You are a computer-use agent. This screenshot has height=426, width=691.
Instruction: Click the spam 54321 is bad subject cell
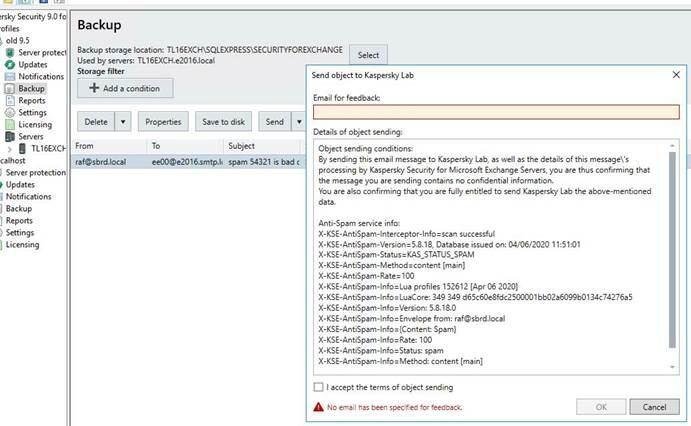[x=264, y=162]
